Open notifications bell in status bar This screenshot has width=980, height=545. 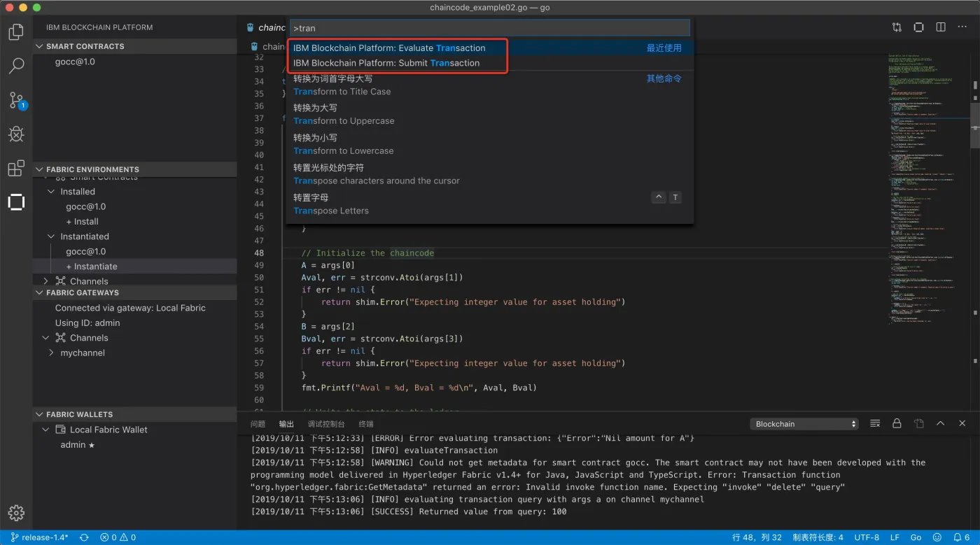(962, 537)
